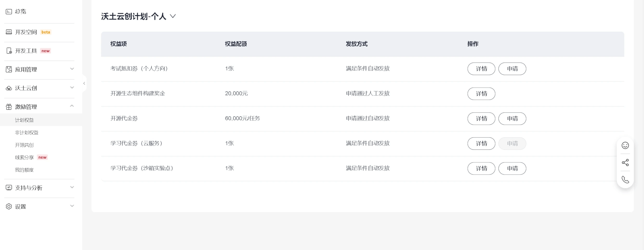Click the 考试抵扣券（个人方向） row name
The height and width of the screenshot is (250, 644).
click(139, 68)
